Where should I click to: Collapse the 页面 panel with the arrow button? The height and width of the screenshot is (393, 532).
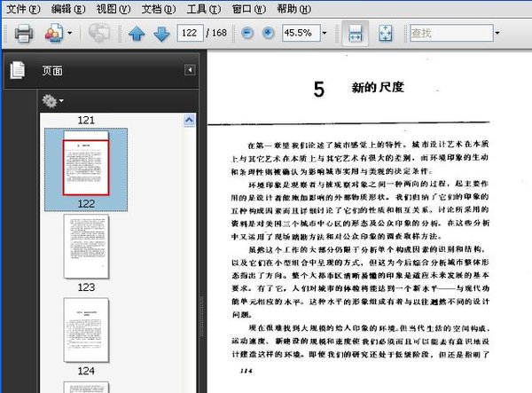pyautogui.click(x=190, y=70)
